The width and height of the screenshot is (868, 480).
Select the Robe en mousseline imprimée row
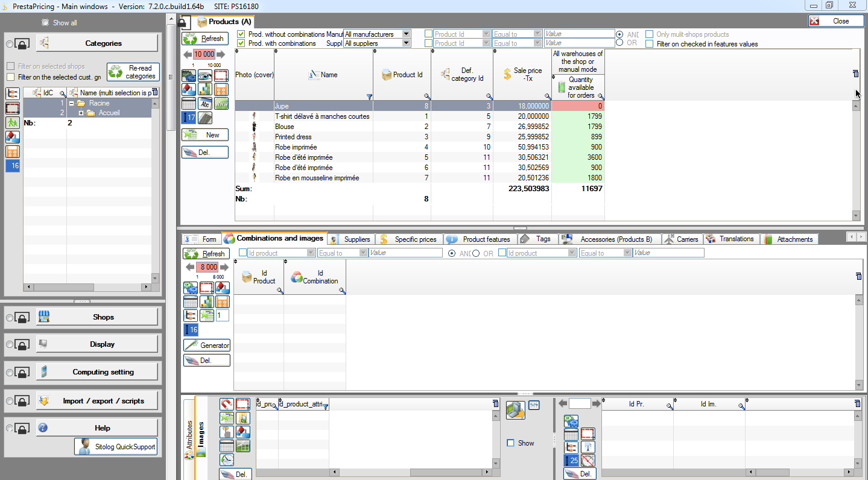(x=317, y=178)
